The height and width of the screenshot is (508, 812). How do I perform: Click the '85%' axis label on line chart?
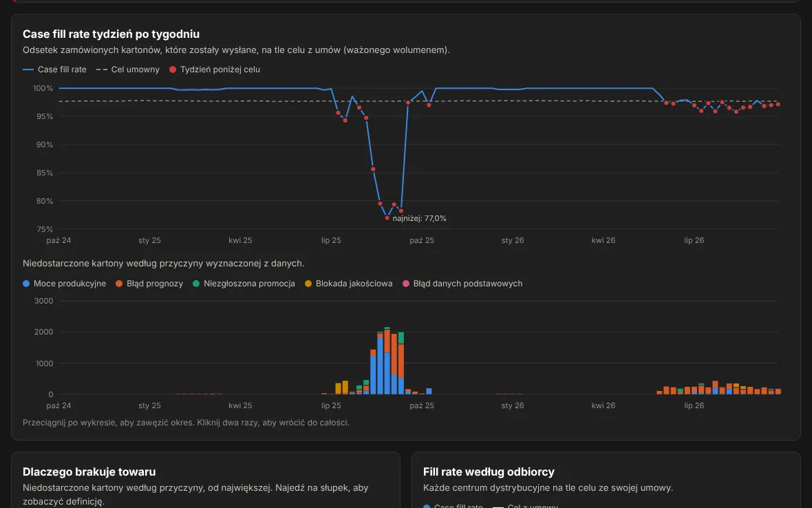[x=45, y=173]
